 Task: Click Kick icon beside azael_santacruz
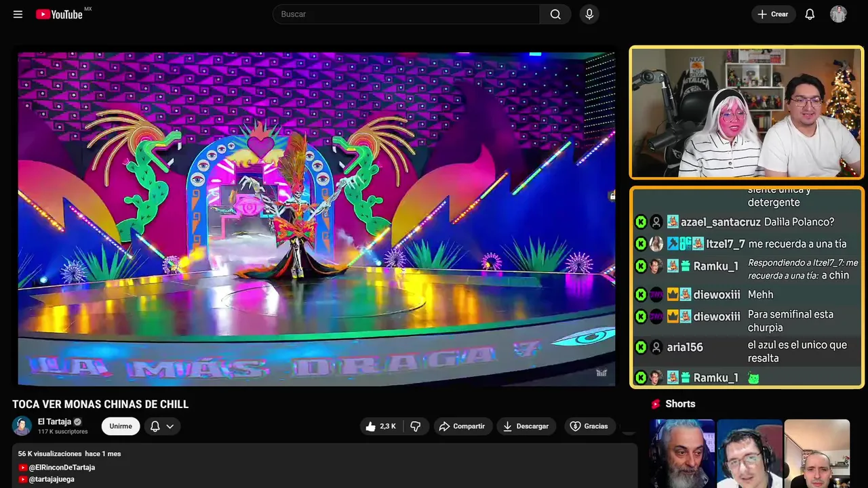tap(641, 222)
